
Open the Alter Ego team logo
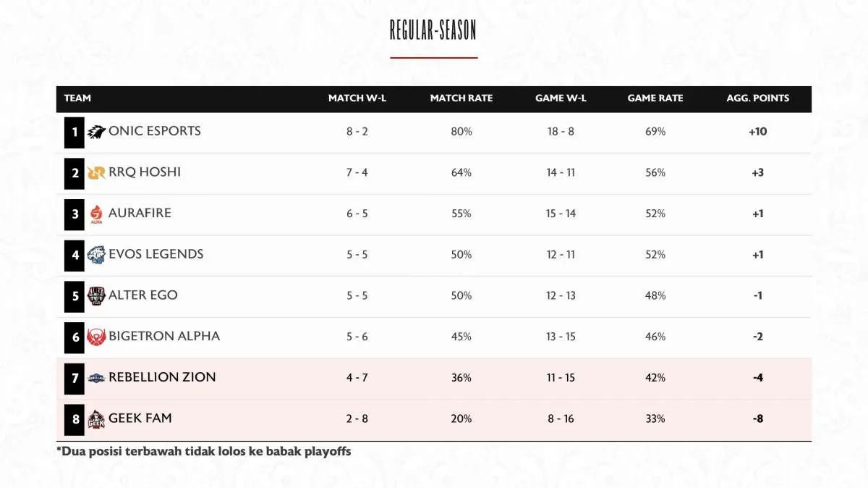(96, 296)
